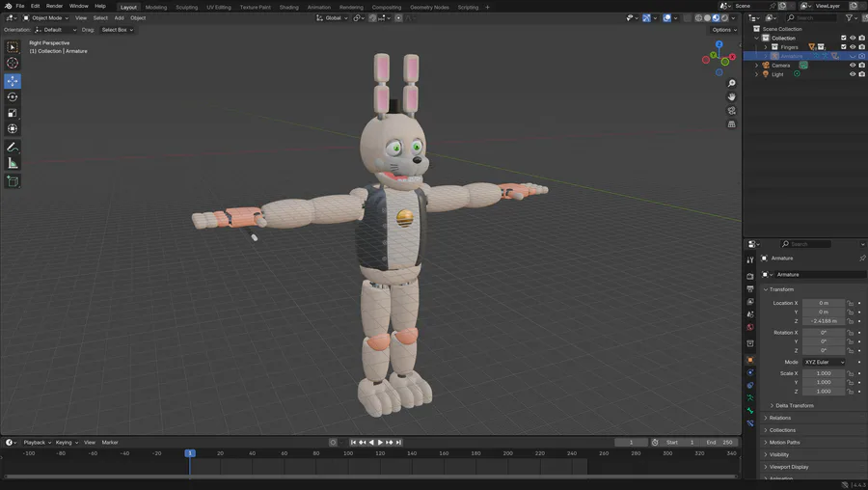Switch to rendered viewport shading
Image resolution: width=868 pixels, height=490 pixels.
tap(724, 17)
